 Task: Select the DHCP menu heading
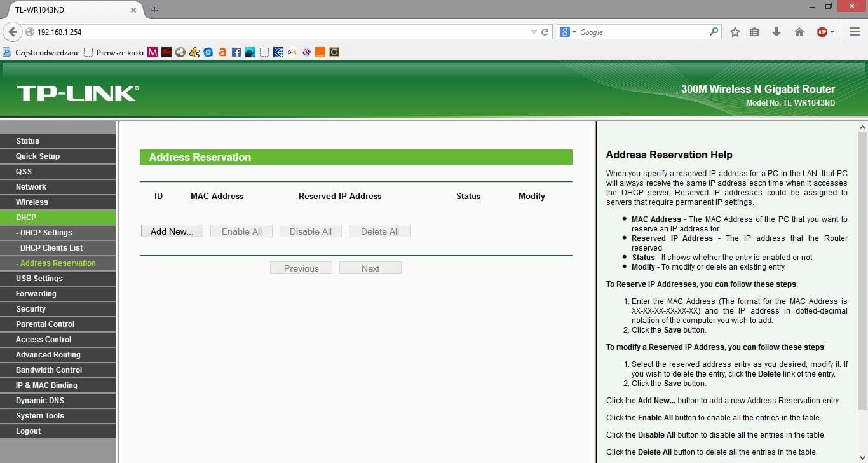coord(58,218)
